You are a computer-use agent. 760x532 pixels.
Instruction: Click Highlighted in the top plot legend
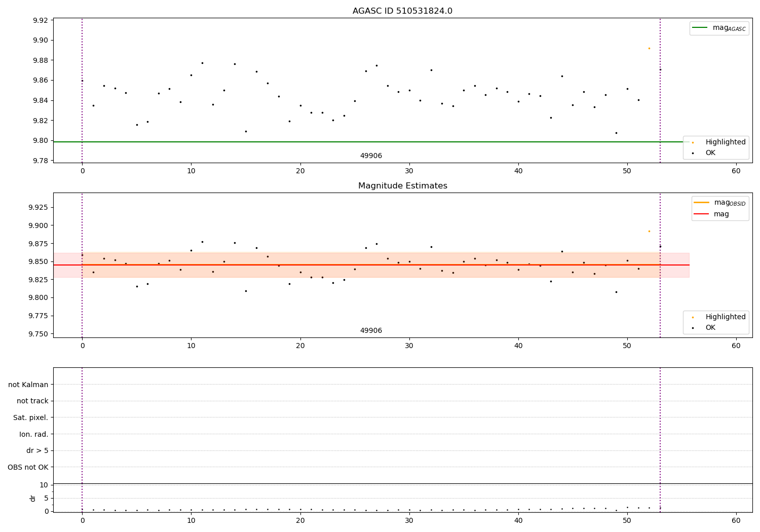click(725, 142)
